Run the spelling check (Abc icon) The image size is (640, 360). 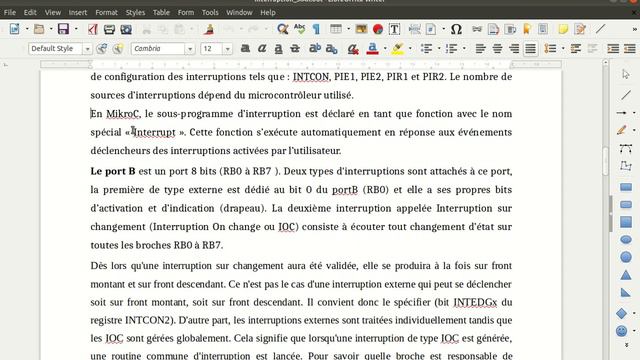click(x=299, y=29)
